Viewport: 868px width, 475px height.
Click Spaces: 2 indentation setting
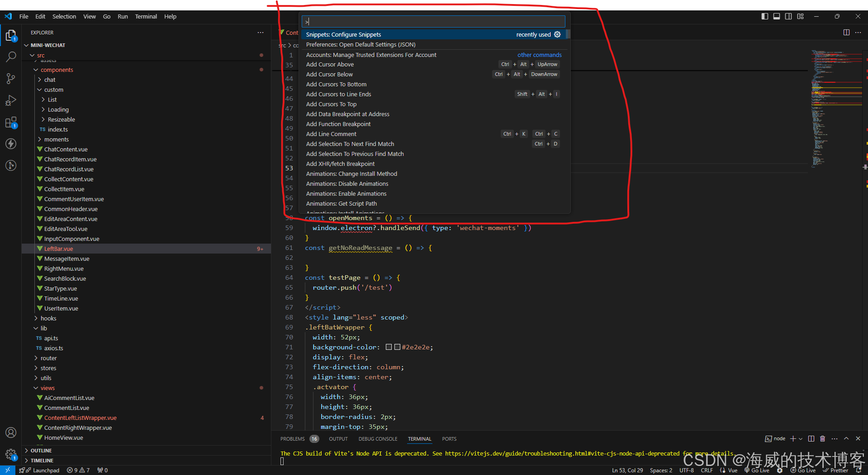coord(661,470)
